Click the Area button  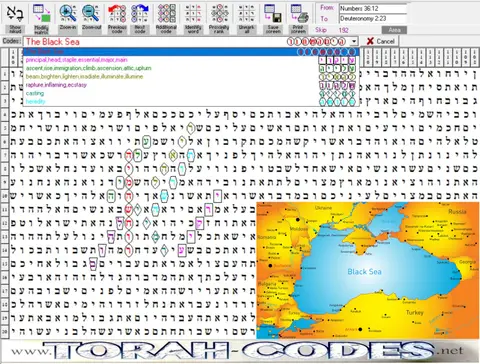pyautogui.click(x=394, y=30)
